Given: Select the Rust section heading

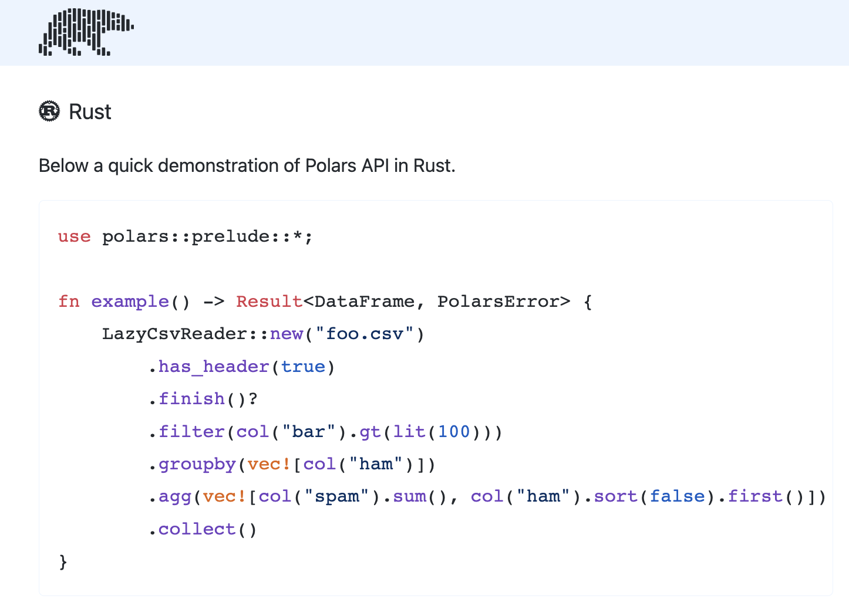Looking at the screenshot, I should click(x=90, y=111).
